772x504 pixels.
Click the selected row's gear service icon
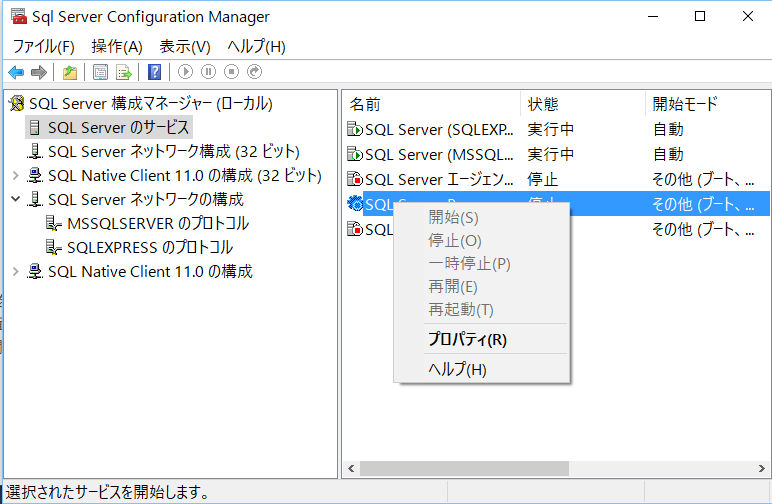[355, 203]
